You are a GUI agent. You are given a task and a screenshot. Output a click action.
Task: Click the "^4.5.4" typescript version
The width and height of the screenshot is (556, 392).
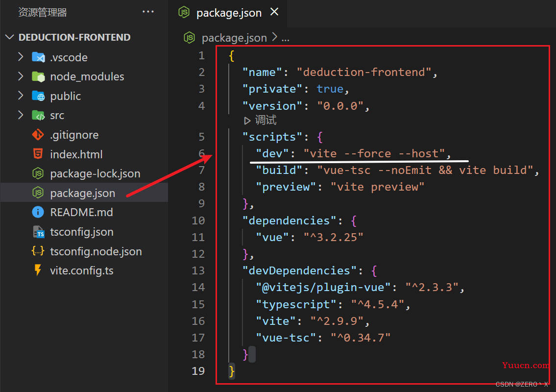coord(377,304)
